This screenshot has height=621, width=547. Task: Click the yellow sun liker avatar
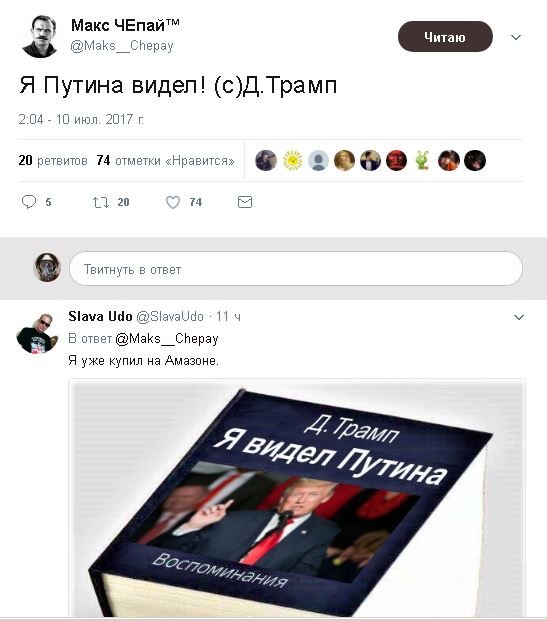293,160
